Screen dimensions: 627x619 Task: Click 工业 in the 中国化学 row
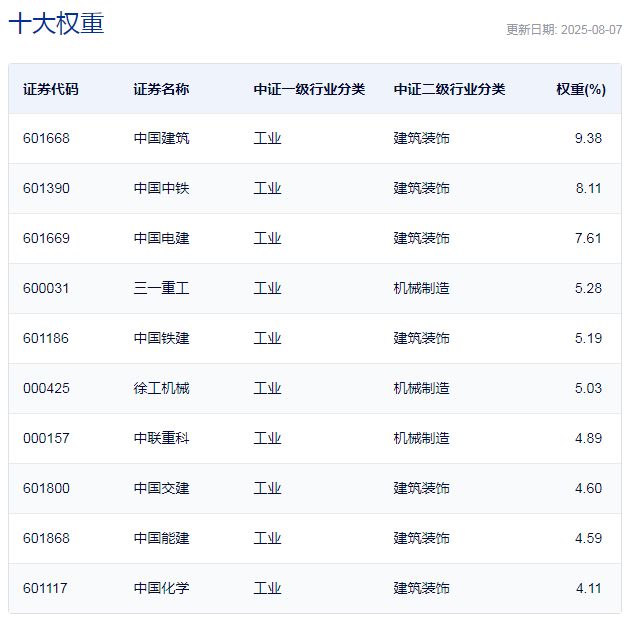(268, 588)
